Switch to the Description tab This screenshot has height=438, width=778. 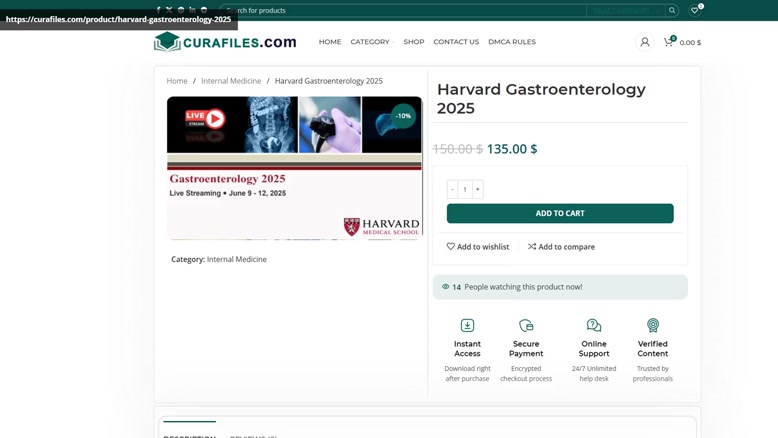point(190,436)
